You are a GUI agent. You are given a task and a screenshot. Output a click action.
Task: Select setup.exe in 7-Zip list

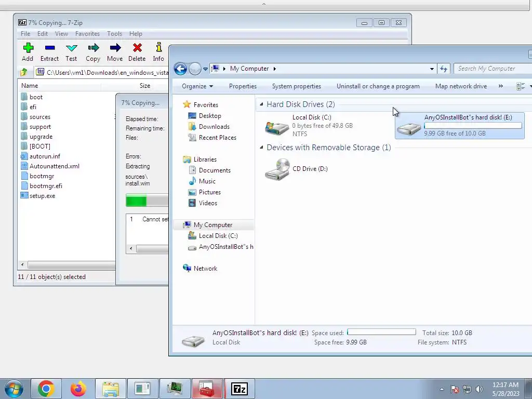coord(37,196)
